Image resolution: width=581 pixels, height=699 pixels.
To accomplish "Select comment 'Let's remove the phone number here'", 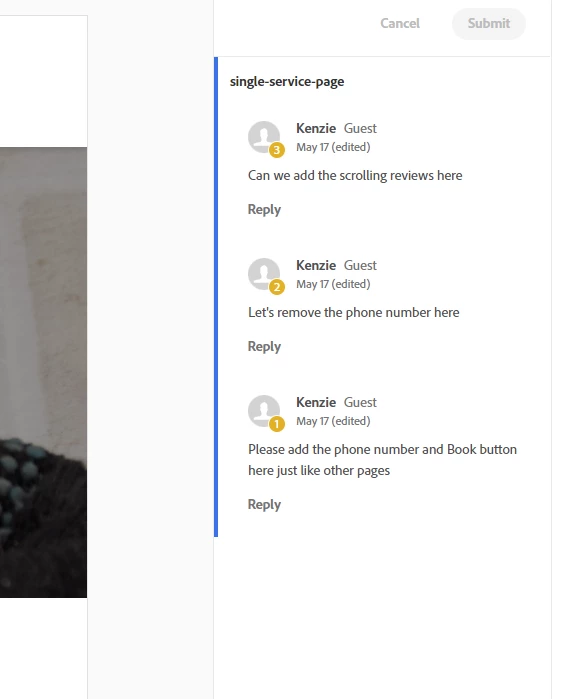I will point(354,312).
